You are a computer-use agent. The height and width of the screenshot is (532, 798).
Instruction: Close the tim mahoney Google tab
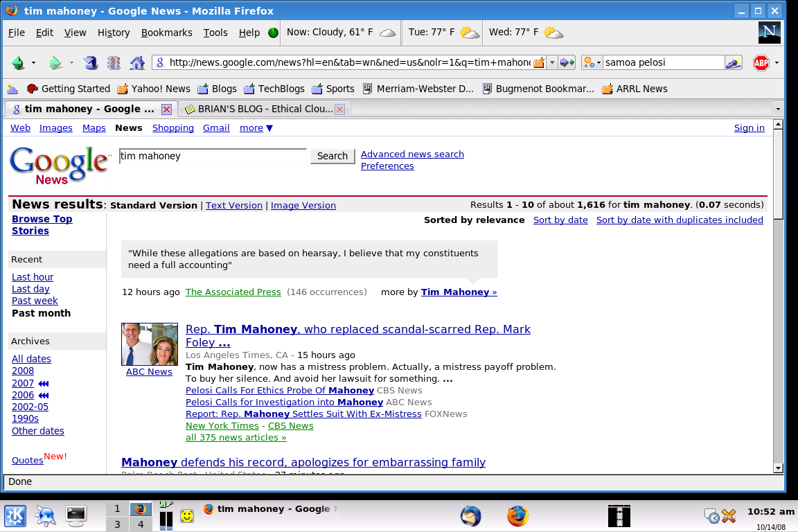point(166,109)
